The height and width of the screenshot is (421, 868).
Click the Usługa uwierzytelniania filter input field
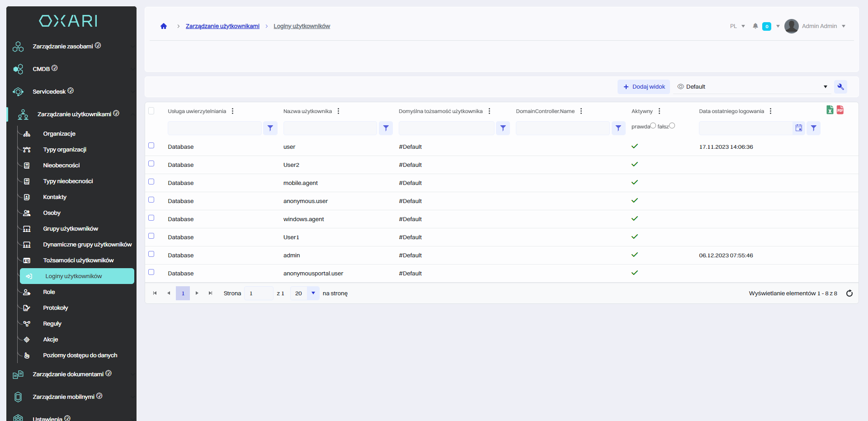point(214,128)
